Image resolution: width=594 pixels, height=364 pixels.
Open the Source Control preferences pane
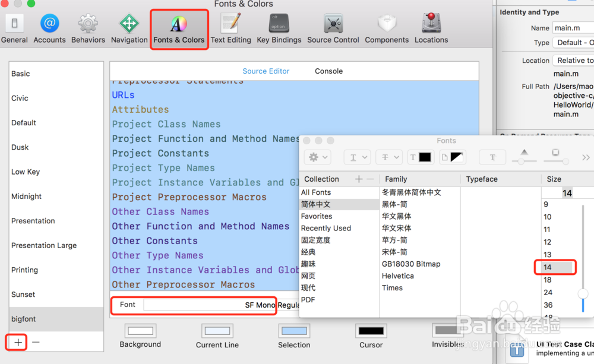333,29
